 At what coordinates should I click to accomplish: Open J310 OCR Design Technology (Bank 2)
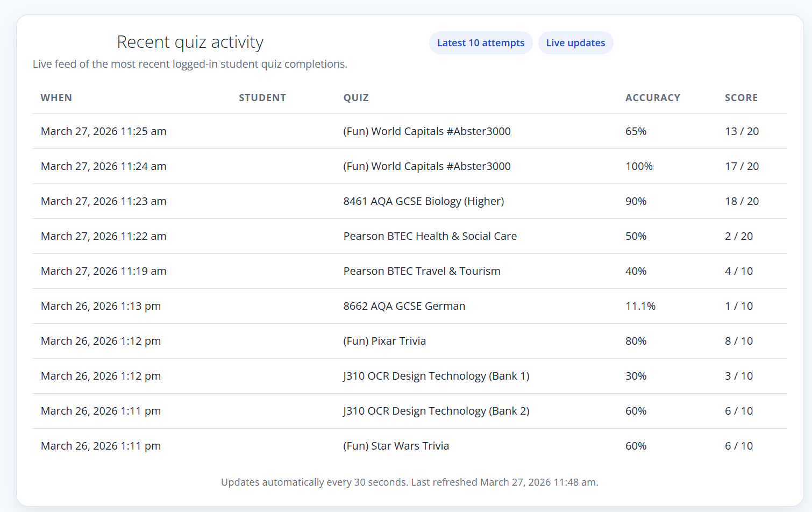click(x=436, y=411)
